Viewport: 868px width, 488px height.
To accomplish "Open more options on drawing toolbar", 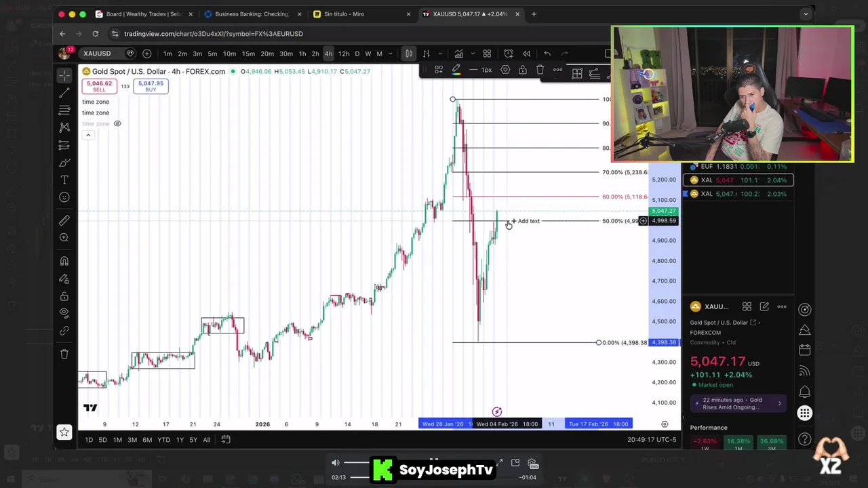I will point(557,70).
